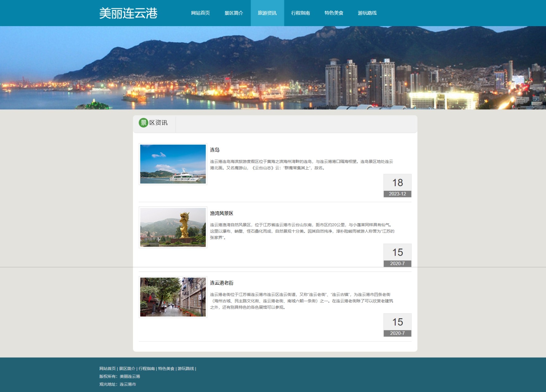The width and height of the screenshot is (546, 392).
Task: Navigate to 特色美食 in the header
Action: pos(334,13)
